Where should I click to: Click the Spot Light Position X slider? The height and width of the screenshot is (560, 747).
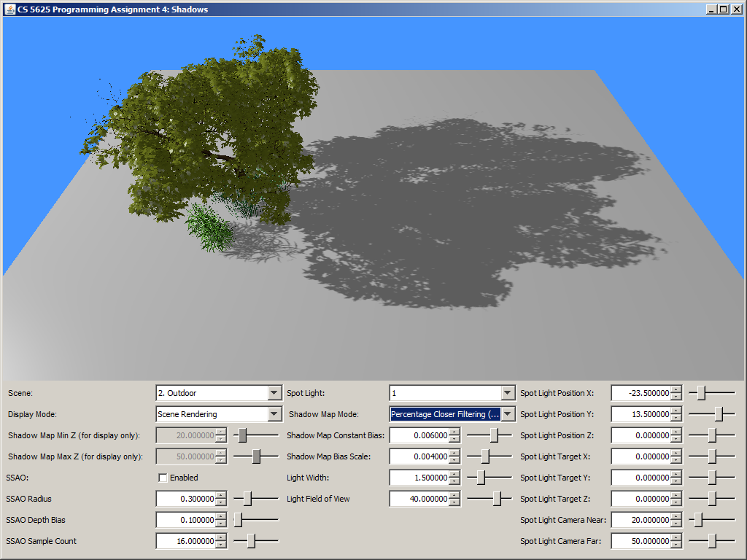(x=702, y=393)
